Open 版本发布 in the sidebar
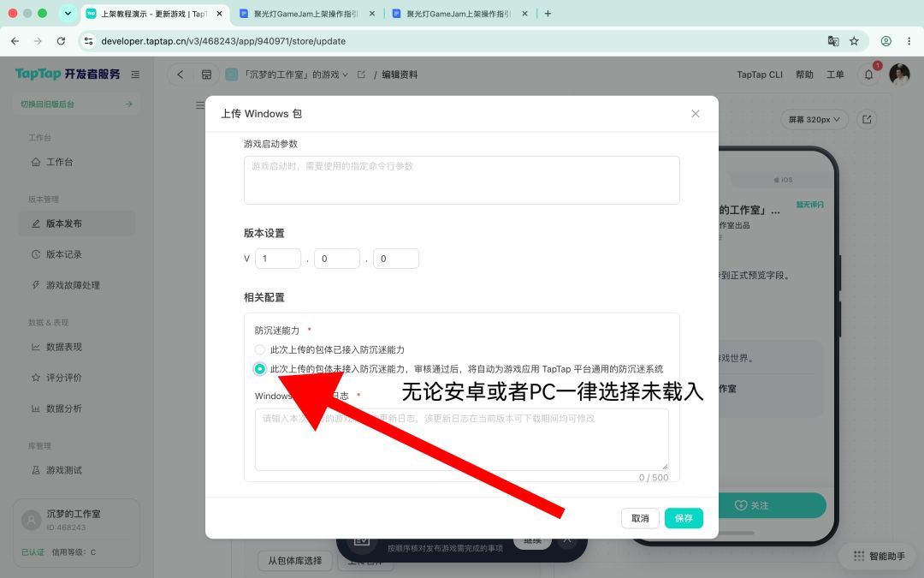Viewport: 924px width, 578px height. click(x=77, y=223)
